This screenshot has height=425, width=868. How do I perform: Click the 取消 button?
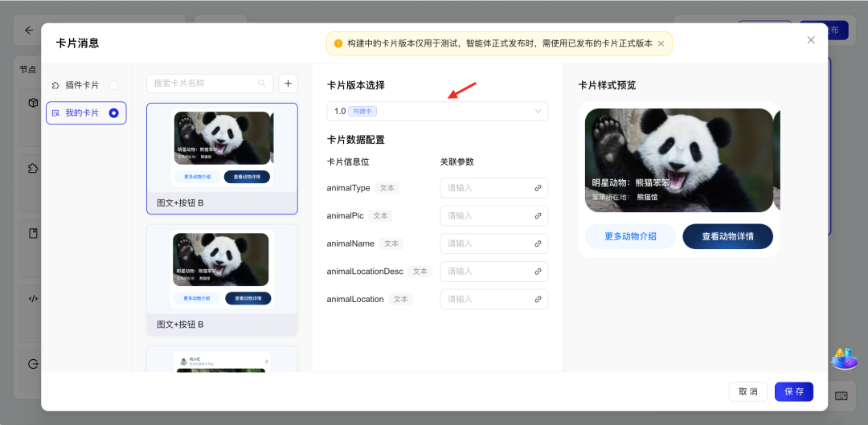click(748, 391)
